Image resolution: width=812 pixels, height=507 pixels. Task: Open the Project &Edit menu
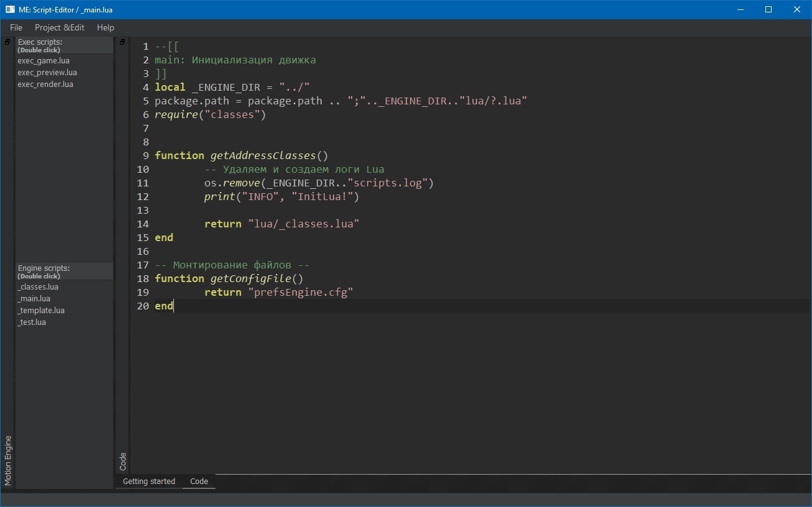(60, 27)
